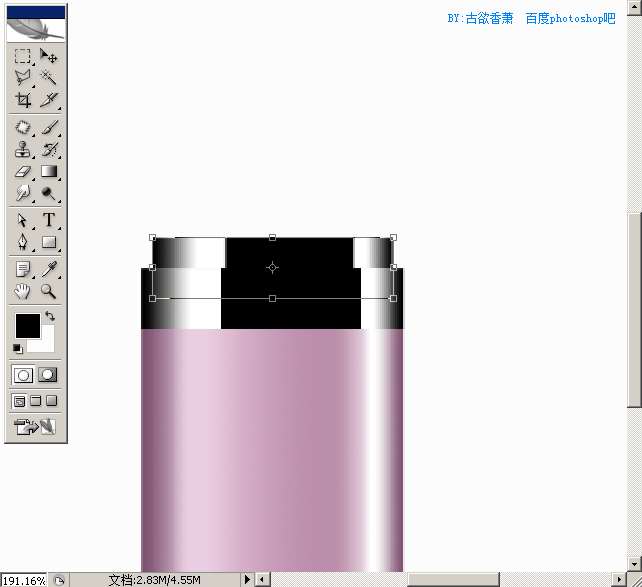Swap foreground and background colors
Image resolution: width=642 pixels, height=587 pixels.
tap(49, 317)
